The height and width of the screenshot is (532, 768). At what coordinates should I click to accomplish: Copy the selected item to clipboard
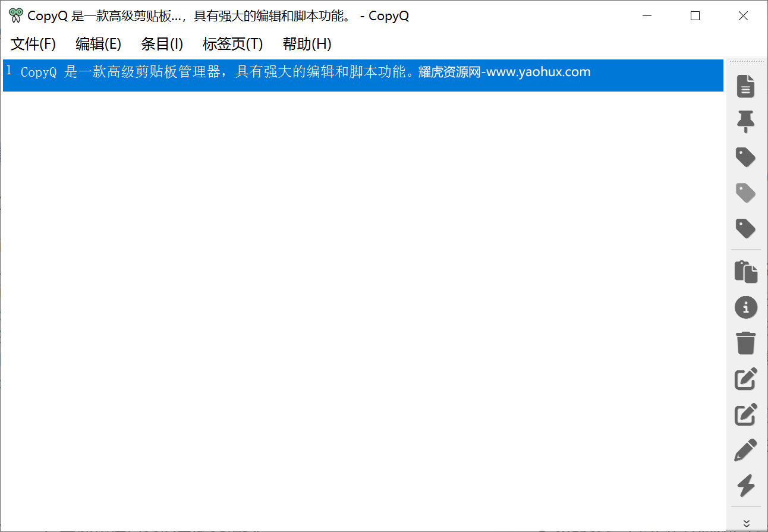746,272
